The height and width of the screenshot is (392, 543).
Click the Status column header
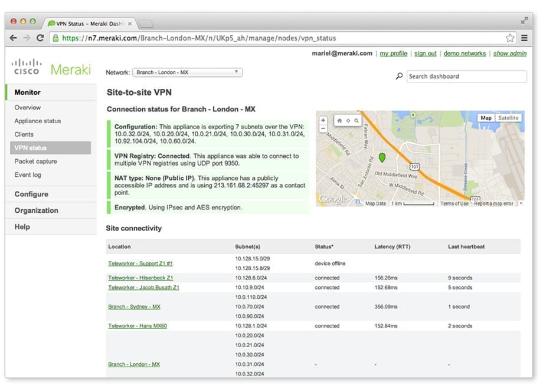click(x=324, y=246)
